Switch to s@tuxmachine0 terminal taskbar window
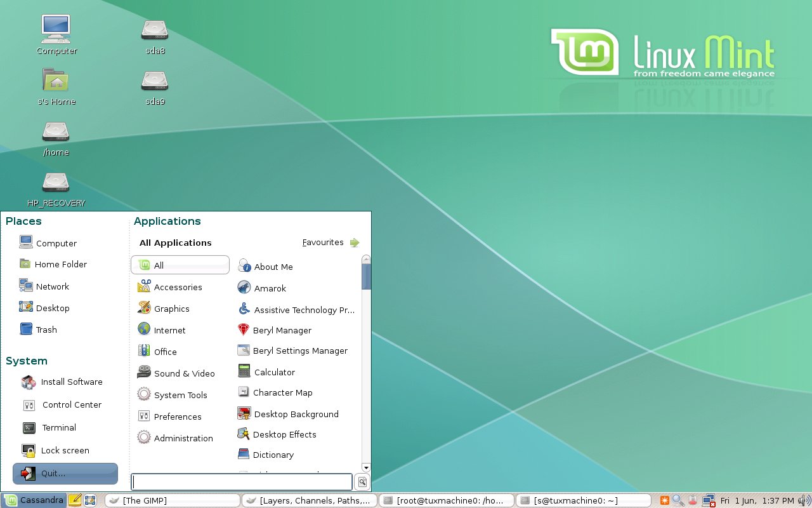Image resolution: width=812 pixels, height=508 pixels. point(584,500)
